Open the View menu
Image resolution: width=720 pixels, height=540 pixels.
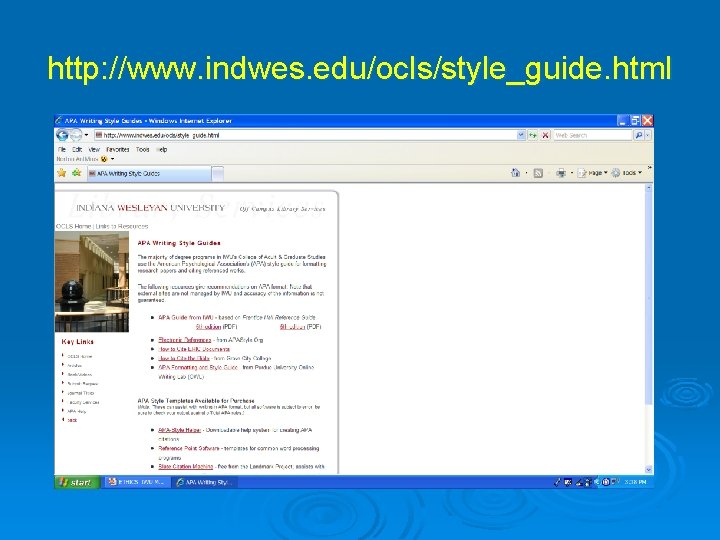(94, 150)
